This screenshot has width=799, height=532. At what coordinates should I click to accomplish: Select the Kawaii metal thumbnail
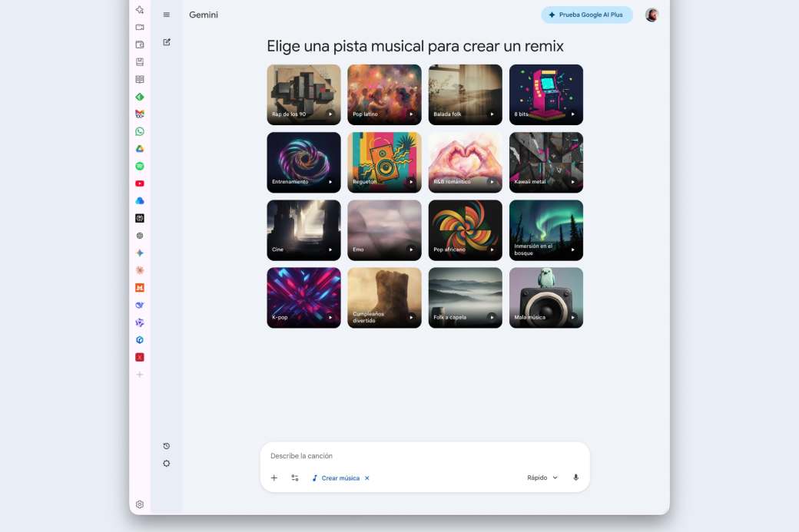click(545, 161)
